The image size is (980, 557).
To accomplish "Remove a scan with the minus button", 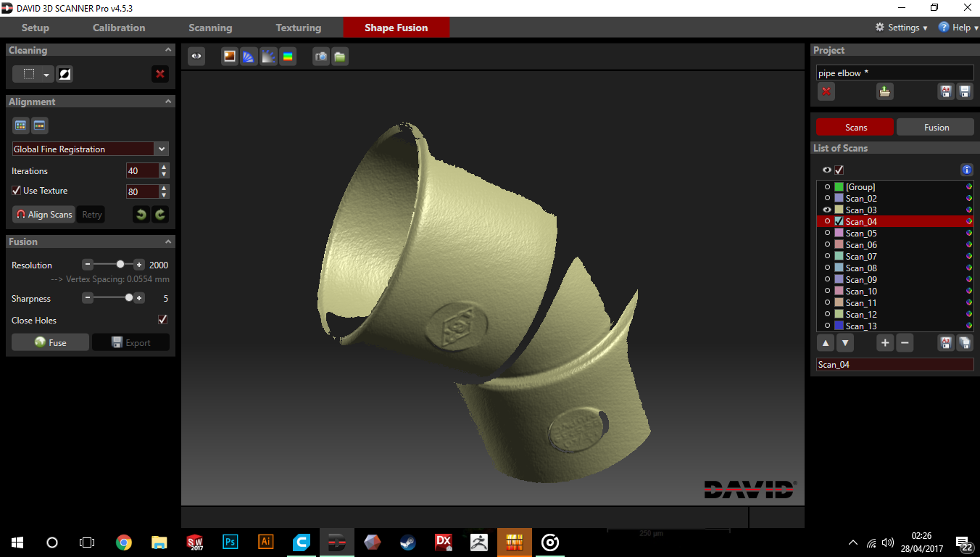I will tap(904, 343).
